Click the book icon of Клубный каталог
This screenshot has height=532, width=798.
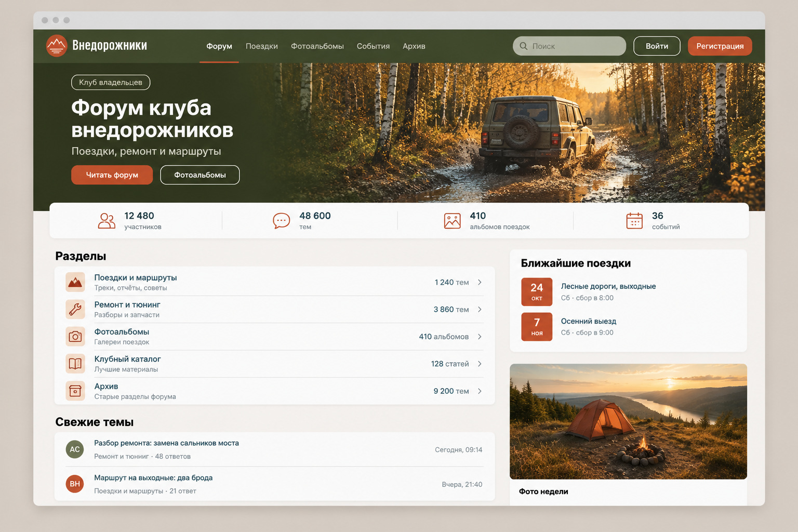75,364
